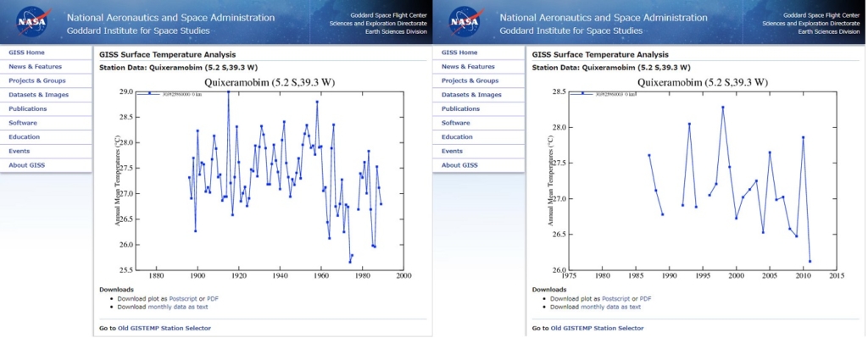This screenshot has width=868, height=338.
Task: Open Events in the right page sidebar
Action: (453, 151)
